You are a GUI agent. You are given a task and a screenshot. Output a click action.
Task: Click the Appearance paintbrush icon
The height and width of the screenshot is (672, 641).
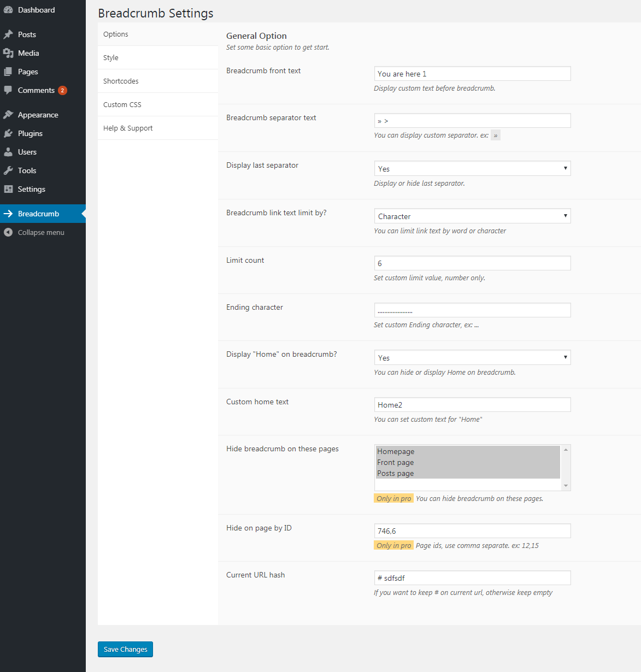tap(9, 114)
